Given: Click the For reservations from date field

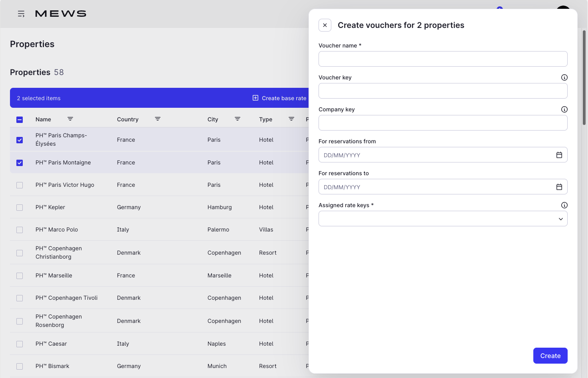Looking at the screenshot, I should [443, 155].
